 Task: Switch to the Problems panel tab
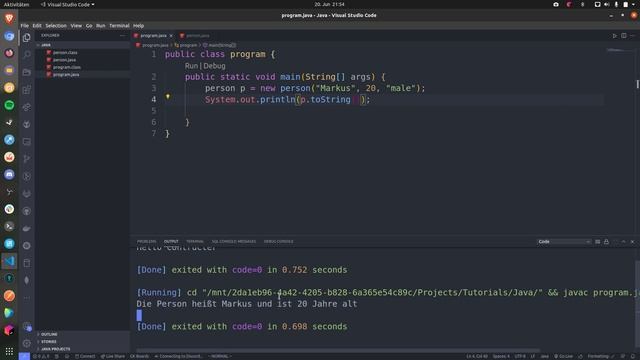click(x=146, y=242)
